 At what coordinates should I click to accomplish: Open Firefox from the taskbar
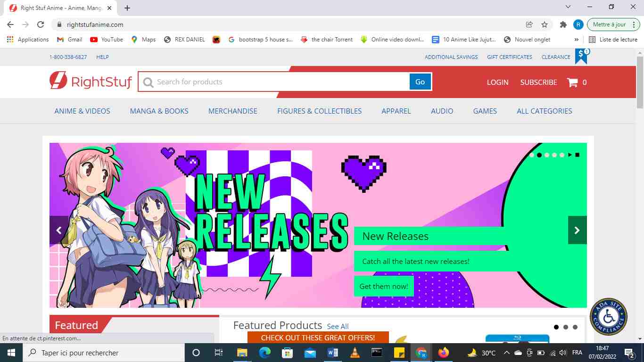(x=443, y=353)
